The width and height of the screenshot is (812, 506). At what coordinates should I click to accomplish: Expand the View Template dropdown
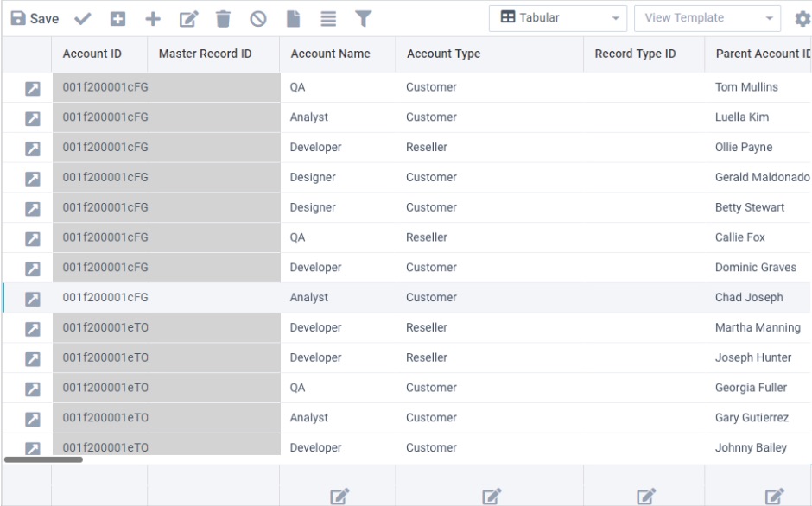point(707,18)
